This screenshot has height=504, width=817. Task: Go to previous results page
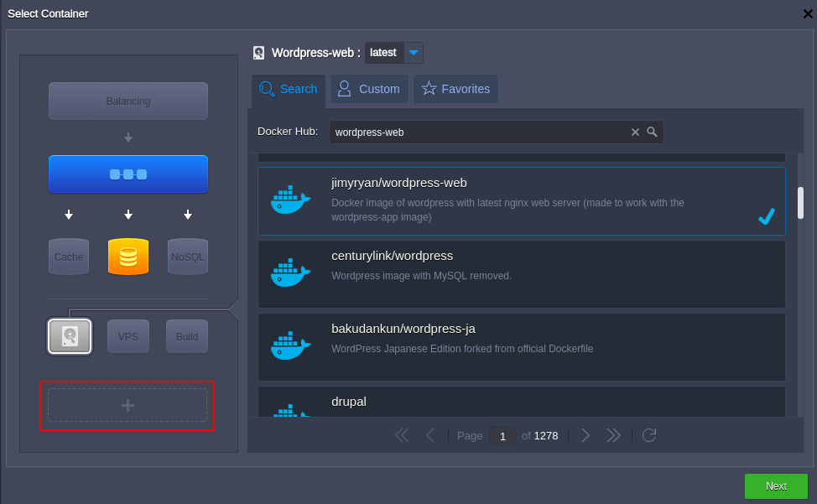tap(430, 435)
